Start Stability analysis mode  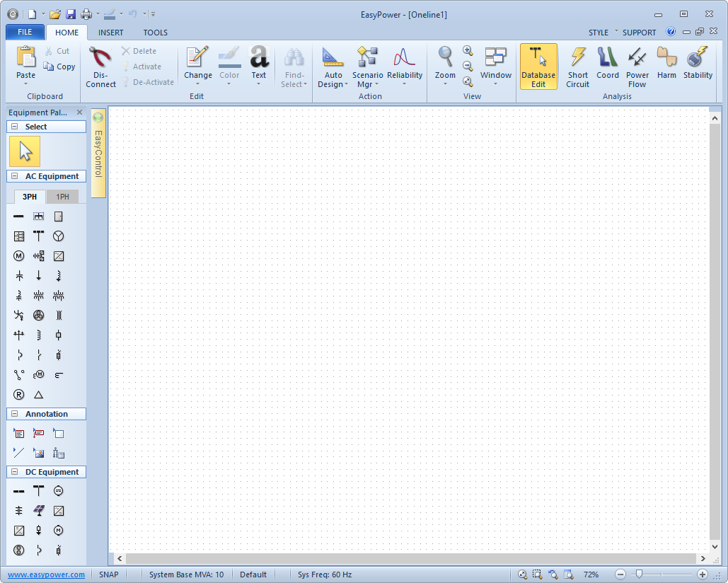coord(698,66)
